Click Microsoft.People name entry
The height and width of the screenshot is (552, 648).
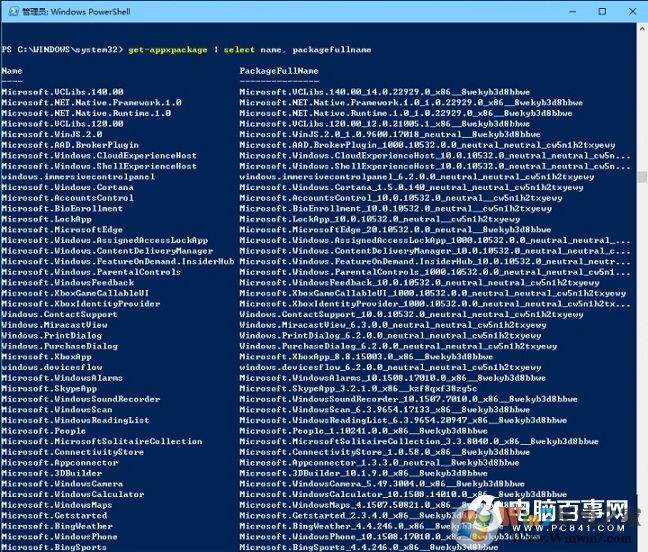[44, 431]
